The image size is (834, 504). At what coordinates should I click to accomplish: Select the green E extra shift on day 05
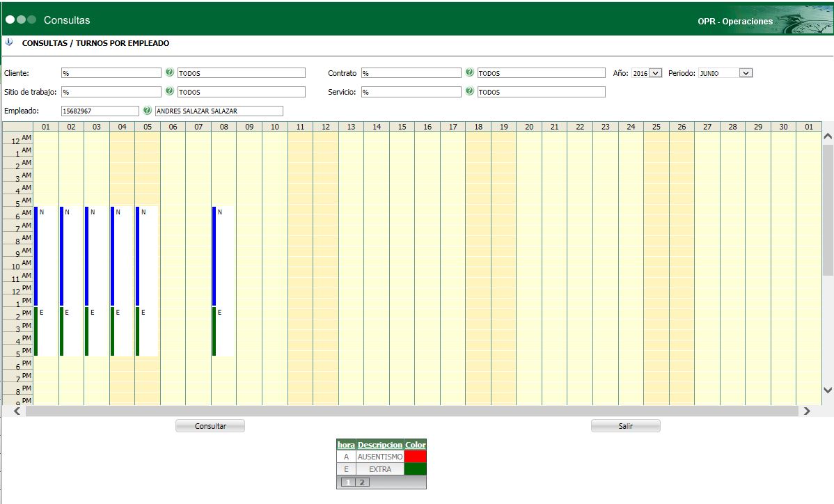pos(147,331)
